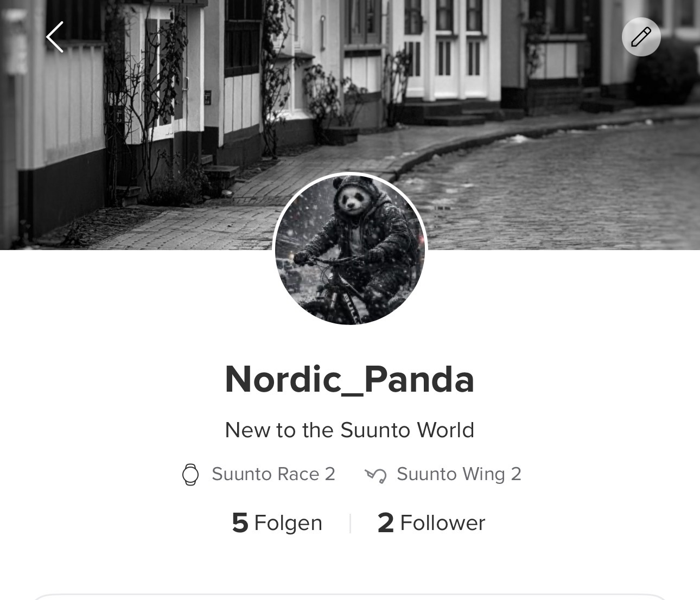
Task: Open the Suunto Wing 2 device label
Action: click(x=459, y=474)
